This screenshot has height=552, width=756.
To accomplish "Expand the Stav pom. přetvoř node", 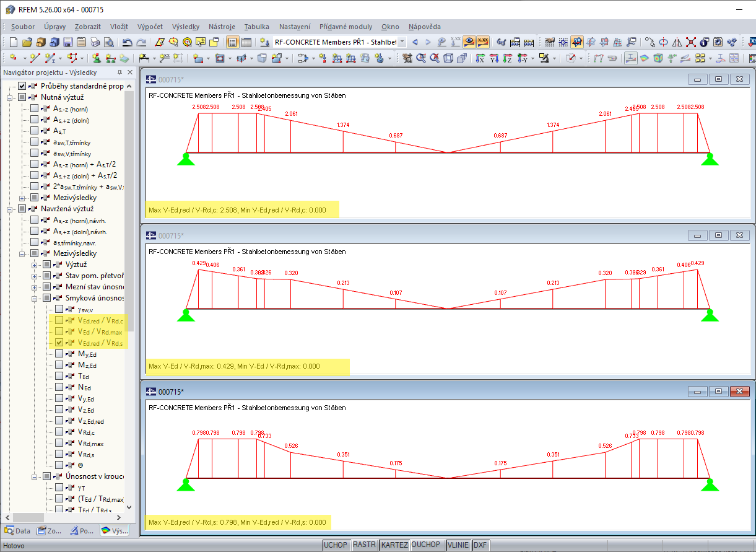I will 35,276.
